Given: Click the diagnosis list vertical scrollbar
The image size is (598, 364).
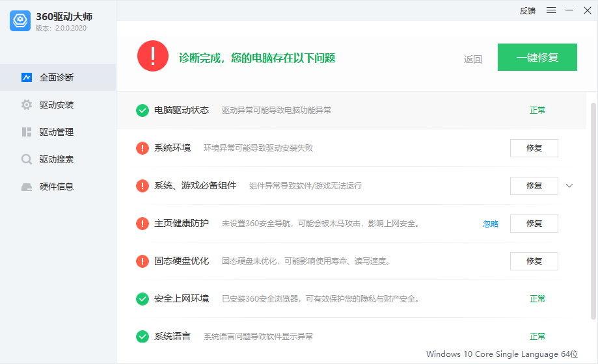Looking at the screenshot, I should point(593,211).
